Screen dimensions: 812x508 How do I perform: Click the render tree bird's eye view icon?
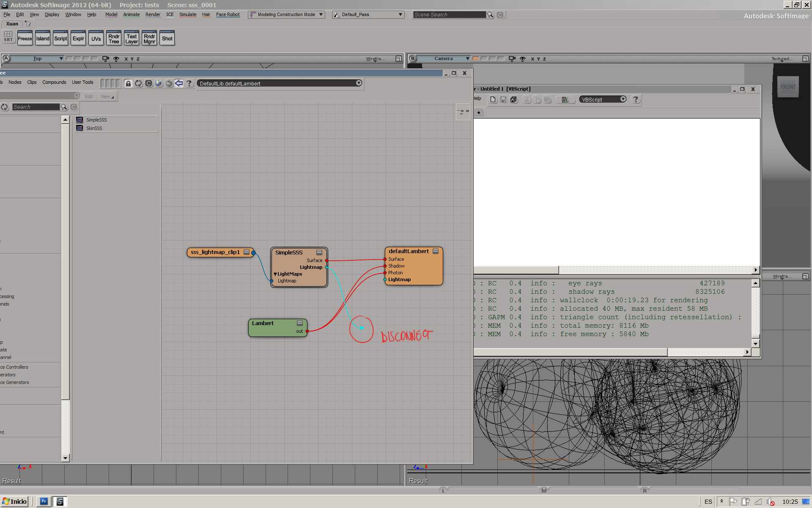point(463,112)
